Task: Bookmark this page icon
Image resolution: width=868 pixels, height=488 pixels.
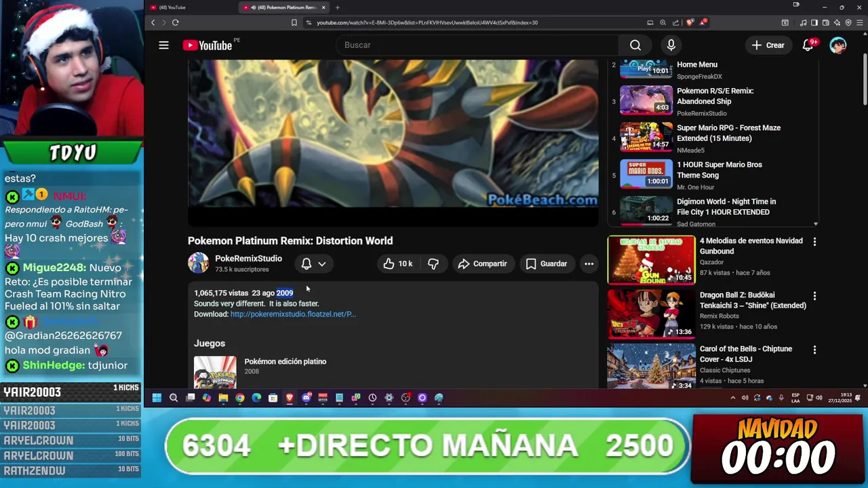Action: (294, 22)
